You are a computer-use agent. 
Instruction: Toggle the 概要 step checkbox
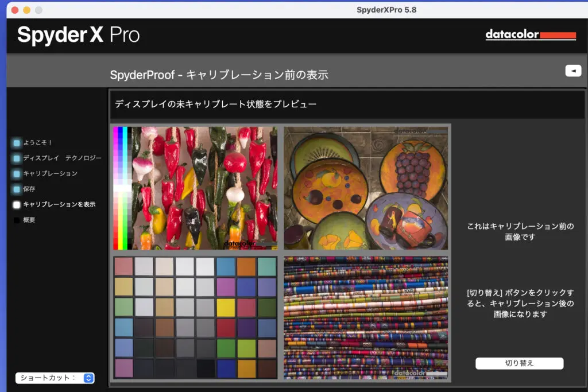[16, 219]
